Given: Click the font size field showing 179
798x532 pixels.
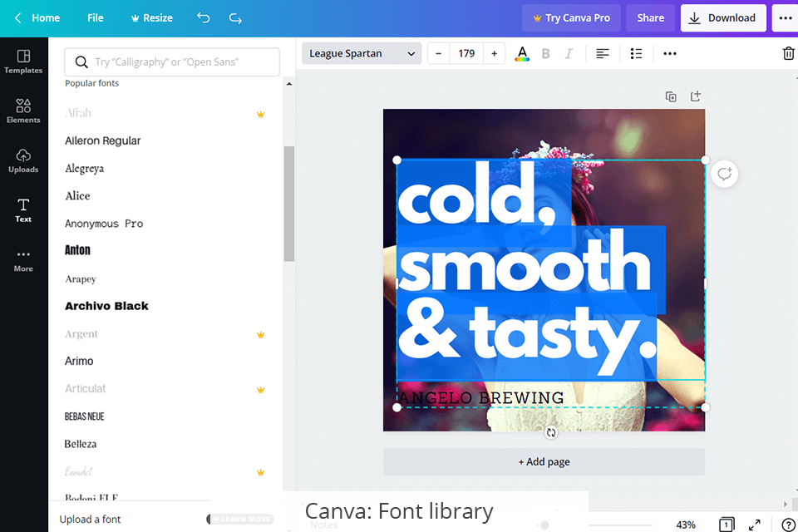Looking at the screenshot, I should click(466, 53).
